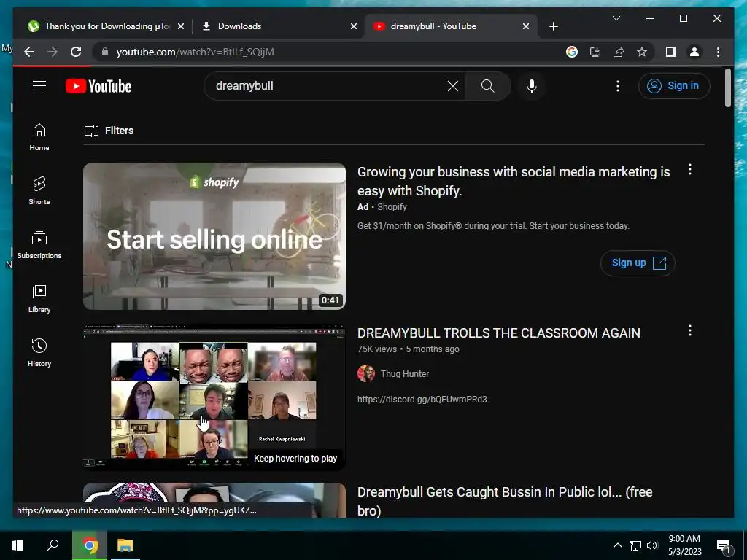Share this page icon
747x560 pixels.
click(619, 52)
